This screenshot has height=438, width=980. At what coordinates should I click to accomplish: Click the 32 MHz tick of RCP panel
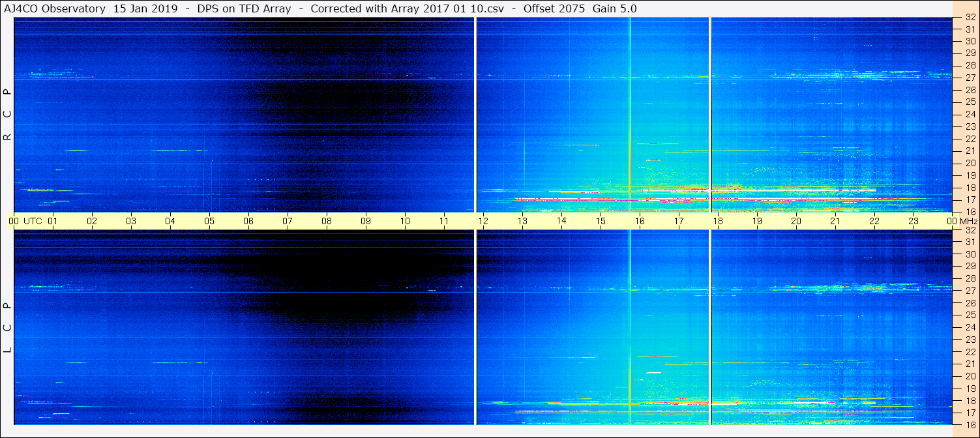(970, 18)
